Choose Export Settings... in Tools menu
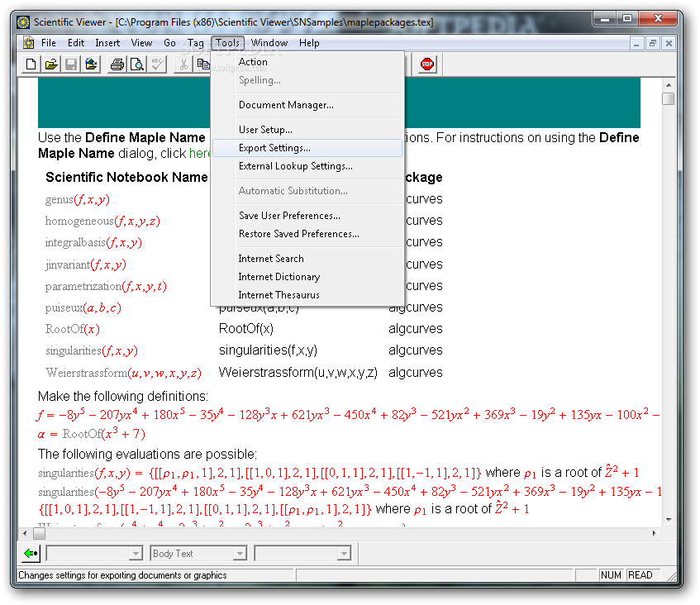The image size is (700, 605). point(307,148)
